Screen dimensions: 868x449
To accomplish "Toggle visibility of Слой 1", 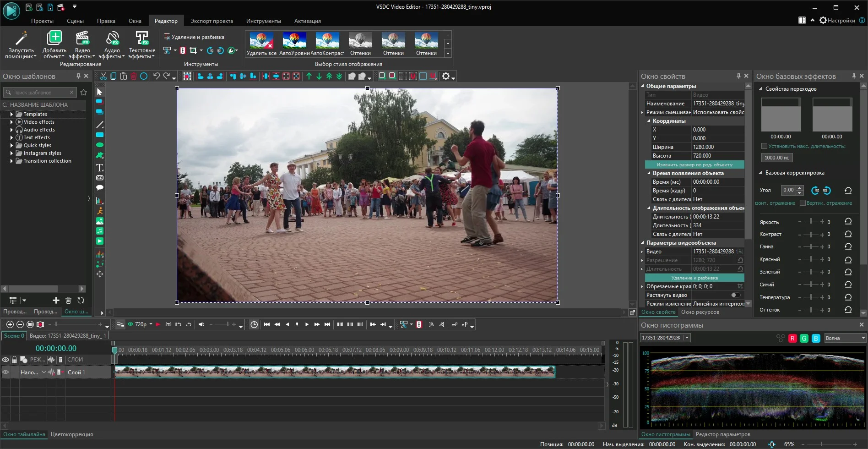I will point(5,372).
